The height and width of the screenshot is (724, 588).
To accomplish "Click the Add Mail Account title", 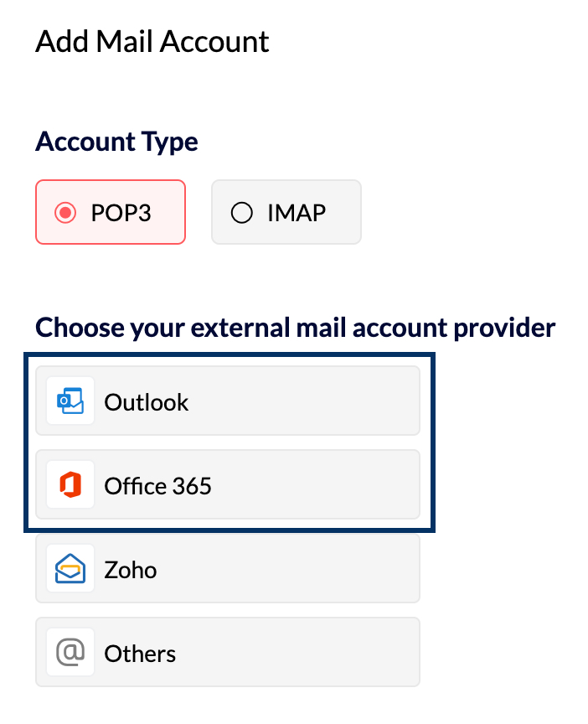I will tap(152, 41).
